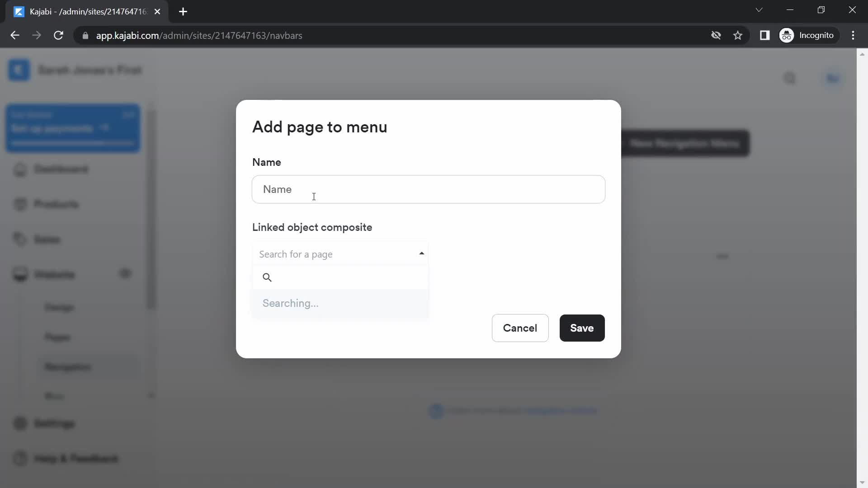This screenshot has width=868, height=488.
Task: Click Save button to confirm
Action: pyautogui.click(x=582, y=328)
